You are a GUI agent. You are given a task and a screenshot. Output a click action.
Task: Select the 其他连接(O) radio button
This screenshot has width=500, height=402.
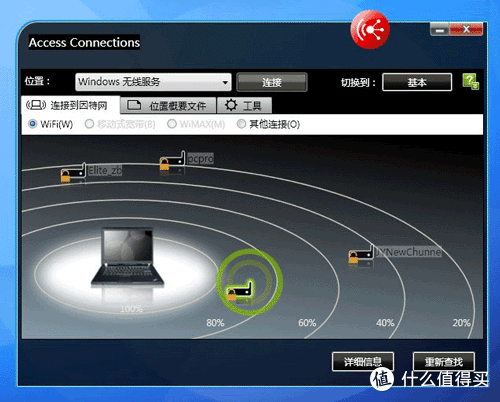[241, 124]
